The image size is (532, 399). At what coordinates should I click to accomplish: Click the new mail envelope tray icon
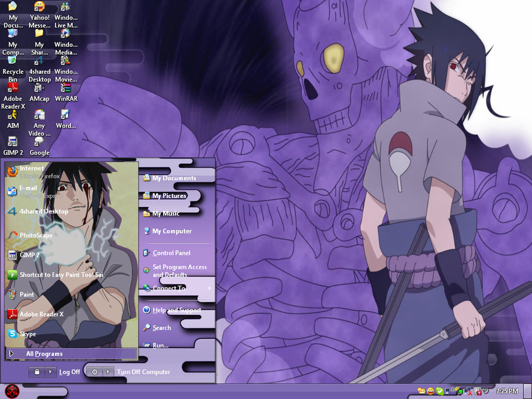(421, 391)
